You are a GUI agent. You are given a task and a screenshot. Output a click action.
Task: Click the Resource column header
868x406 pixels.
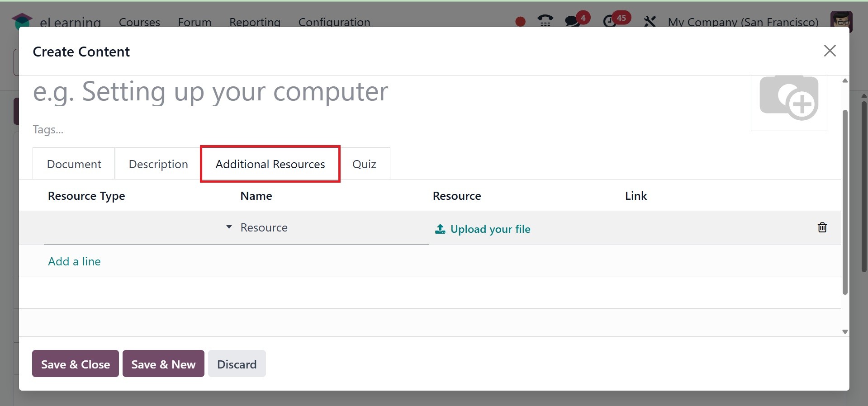tap(457, 196)
